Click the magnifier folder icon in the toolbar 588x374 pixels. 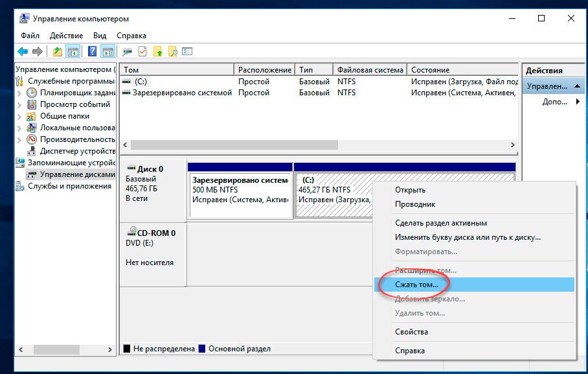[173, 52]
